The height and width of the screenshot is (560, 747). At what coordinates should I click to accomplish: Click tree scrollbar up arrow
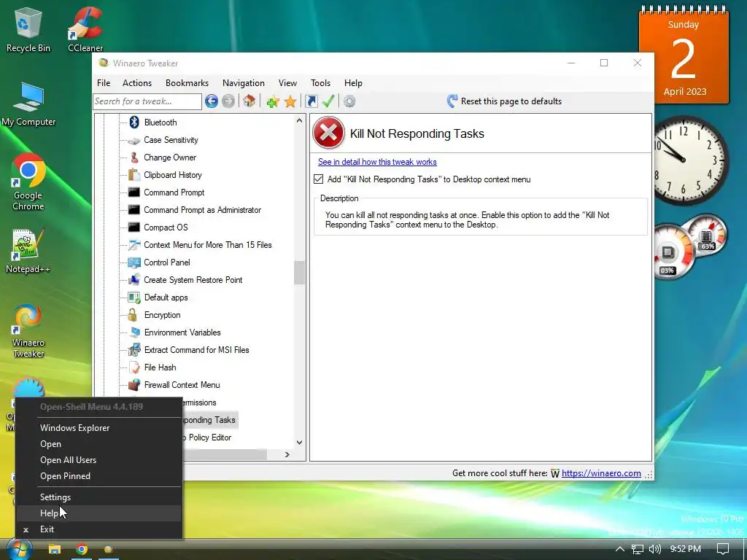coord(299,120)
